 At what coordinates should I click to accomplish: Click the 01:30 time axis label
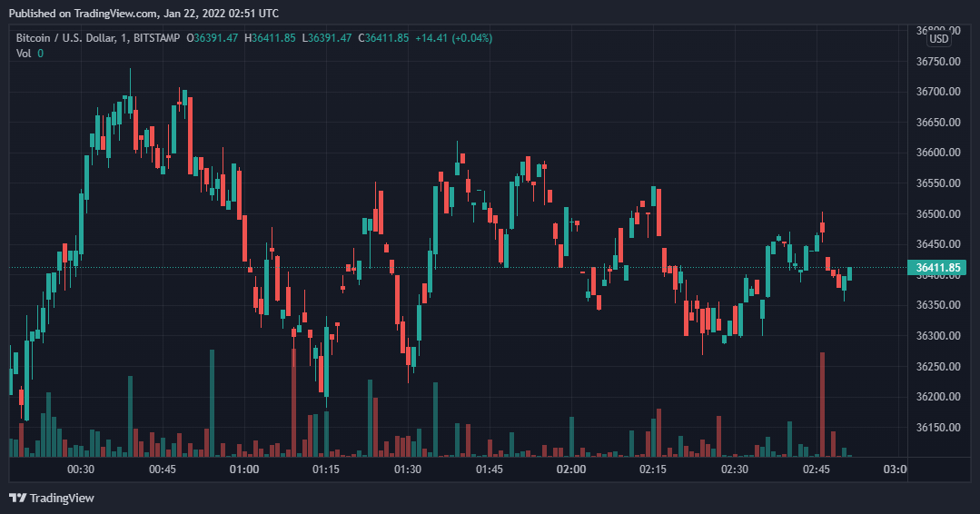pos(408,470)
